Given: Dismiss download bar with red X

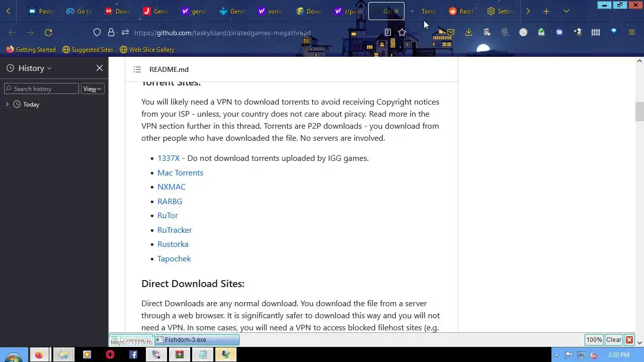Looking at the screenshot, I should click(x=629, y=340).
